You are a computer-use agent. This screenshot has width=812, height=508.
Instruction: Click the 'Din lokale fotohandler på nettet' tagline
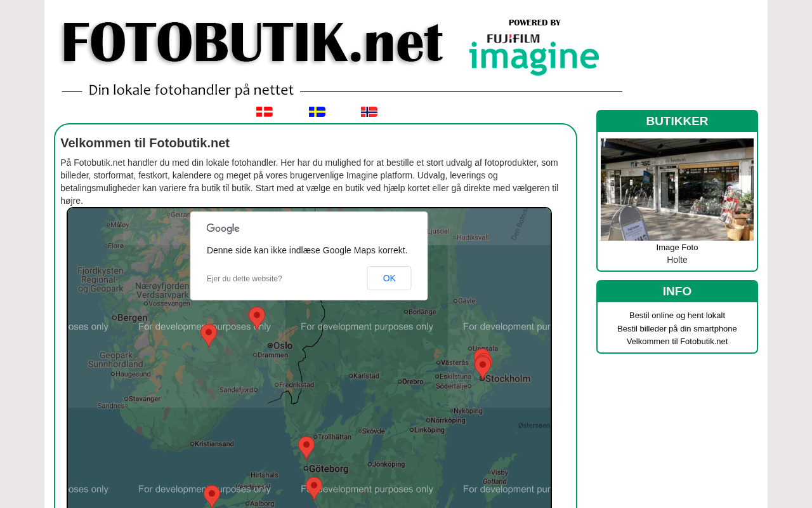[191, 90]
